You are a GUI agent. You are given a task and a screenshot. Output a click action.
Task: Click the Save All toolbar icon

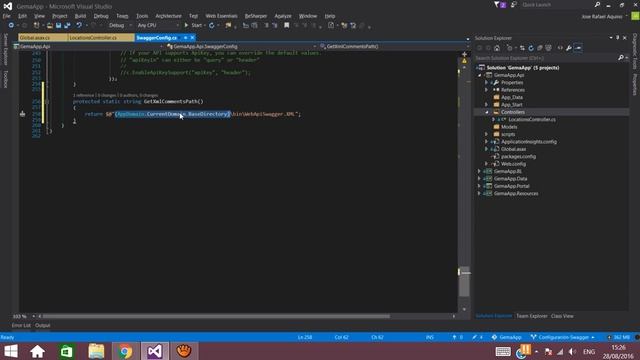click(67, 25)
